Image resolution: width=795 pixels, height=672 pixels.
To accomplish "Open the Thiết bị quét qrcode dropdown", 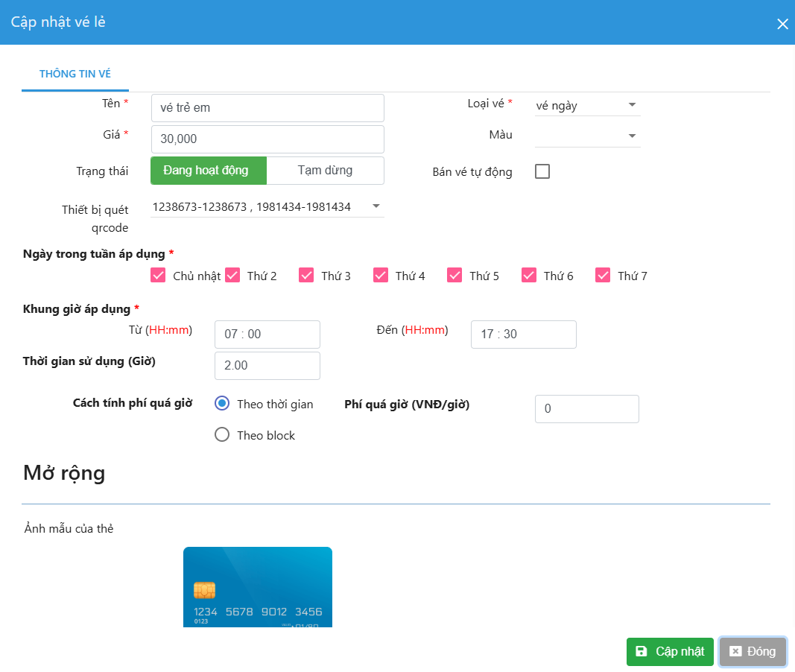I will click(267, 207).
